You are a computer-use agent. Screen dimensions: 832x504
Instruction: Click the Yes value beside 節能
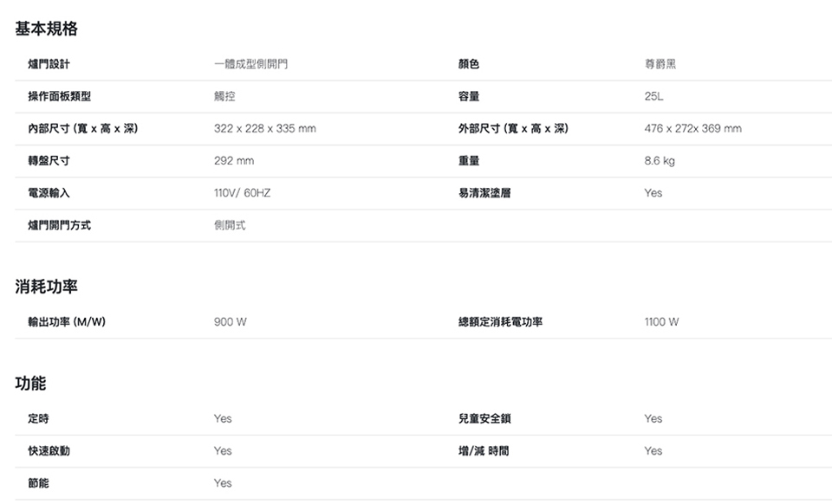tap(223, 483)
